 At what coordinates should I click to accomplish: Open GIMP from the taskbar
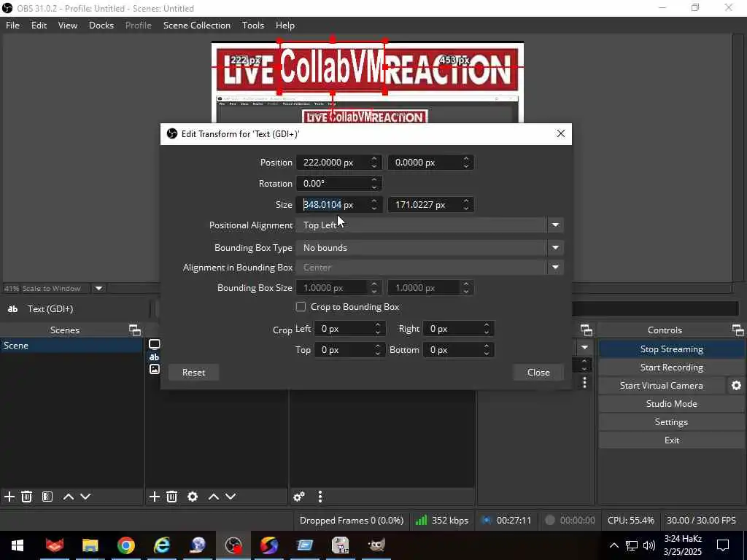(376, 545)
